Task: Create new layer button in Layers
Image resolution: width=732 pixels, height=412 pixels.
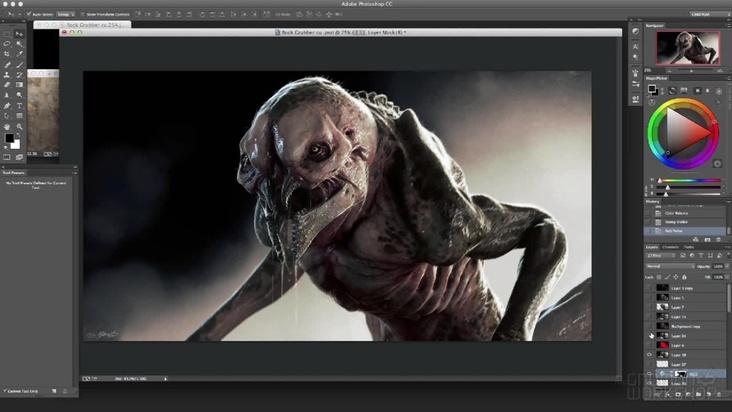Action: click(x=708, y=394)
